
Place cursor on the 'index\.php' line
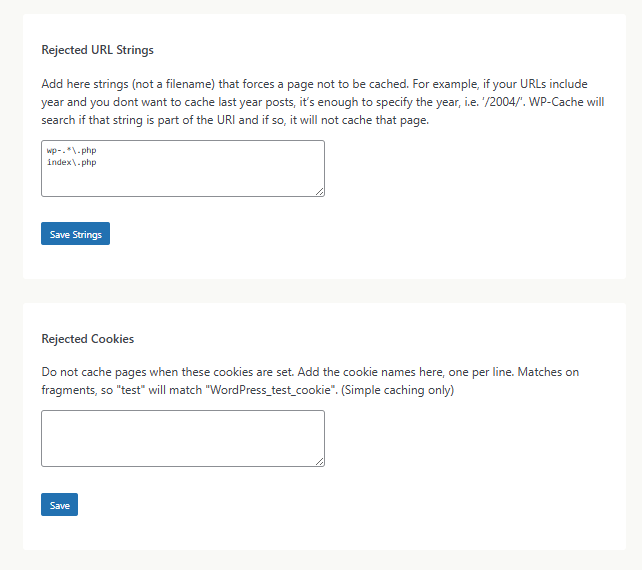(x=72, y=162)
